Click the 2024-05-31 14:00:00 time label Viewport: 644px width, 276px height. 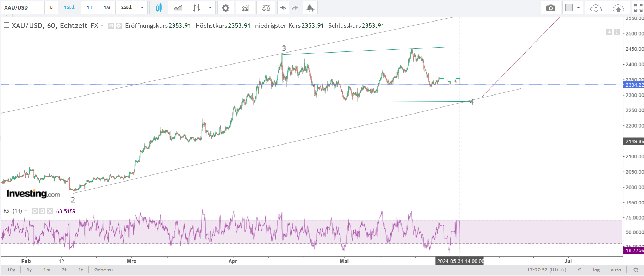point(460,261)
